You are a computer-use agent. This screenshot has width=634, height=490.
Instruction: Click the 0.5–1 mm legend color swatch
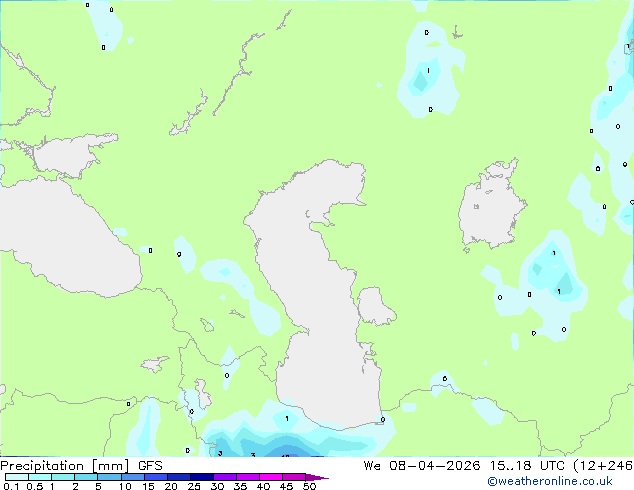point(40,477)
